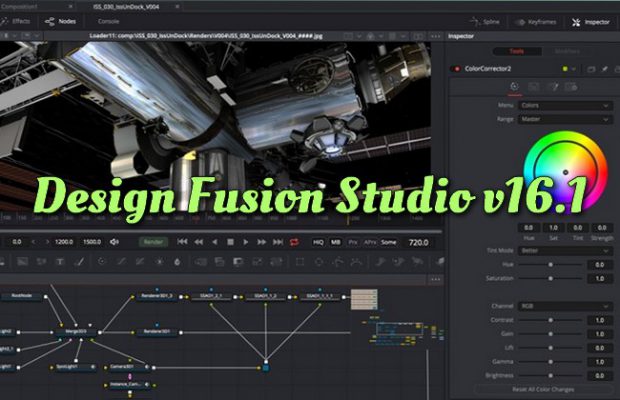Click the audio speaker icon
This screenshot has height=400, width=620.
pos(114,242)
